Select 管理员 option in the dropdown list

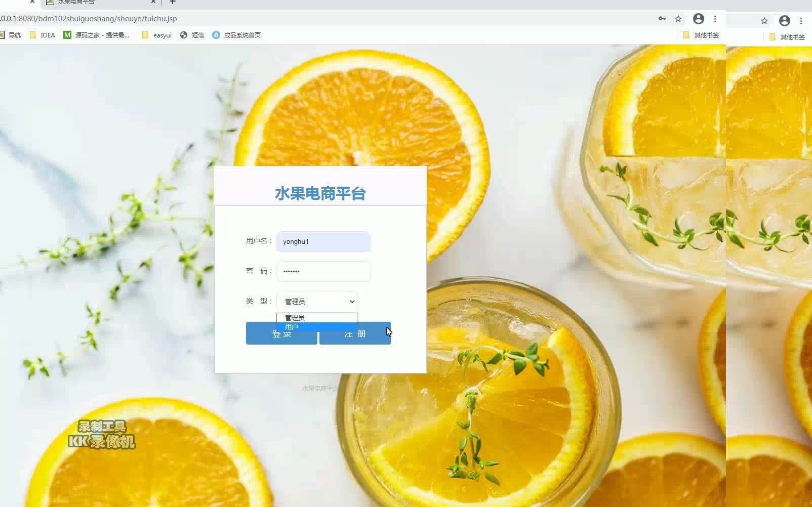(317, 317)
